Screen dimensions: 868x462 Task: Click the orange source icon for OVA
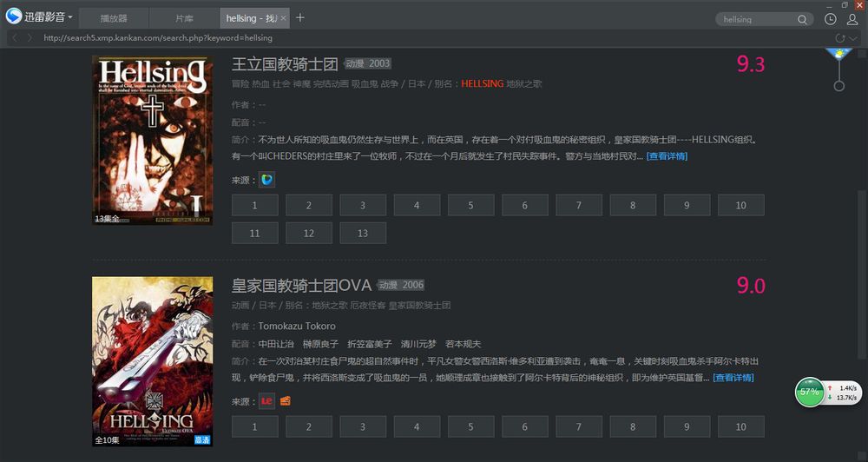(x=285, y=400)
